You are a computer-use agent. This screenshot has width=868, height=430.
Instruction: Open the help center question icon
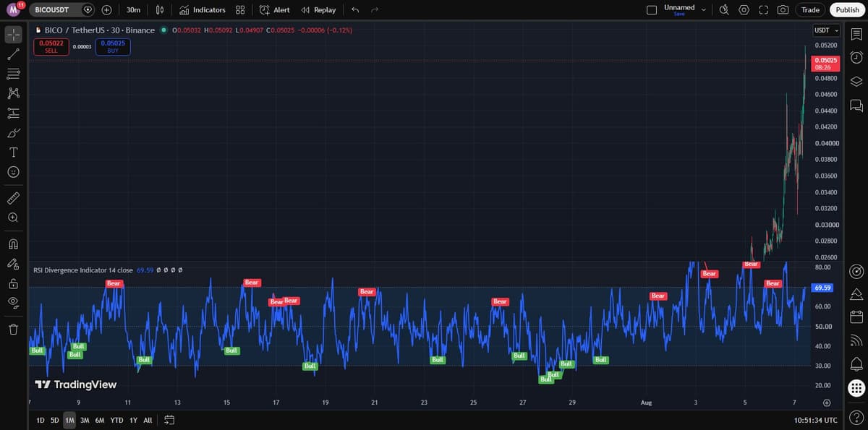(x=856, y=417)
